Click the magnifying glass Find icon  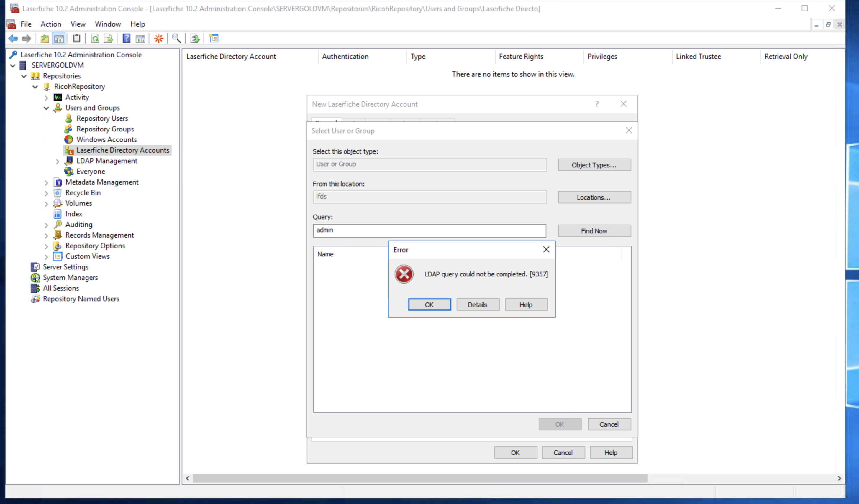pyautogui.click(x=176, y=39)
